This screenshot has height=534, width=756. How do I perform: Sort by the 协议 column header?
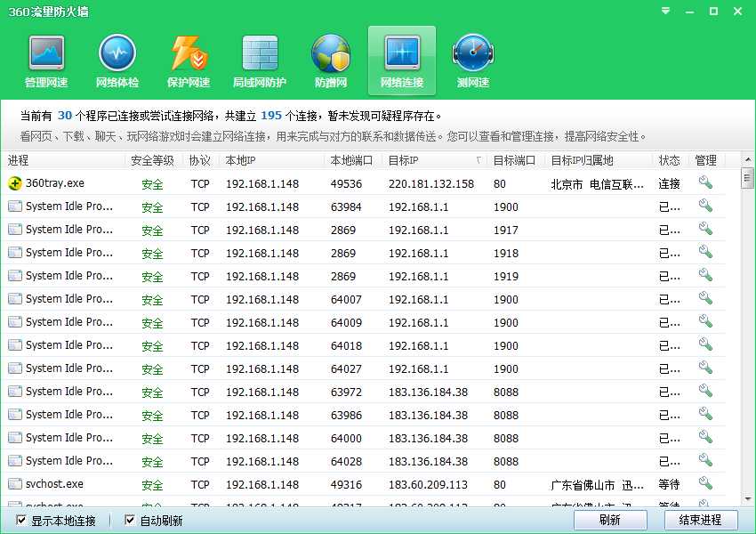[200, 160]
